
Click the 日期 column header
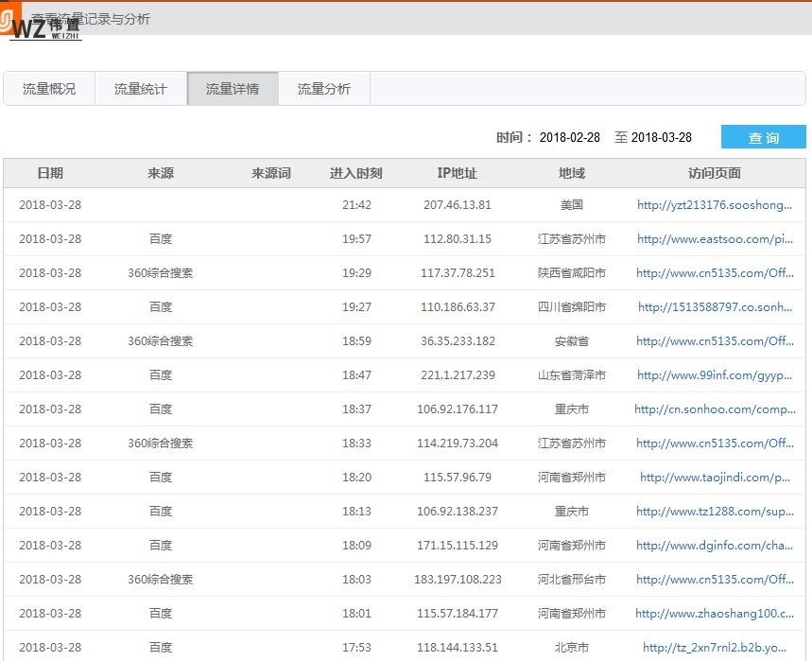coord(50,173)
